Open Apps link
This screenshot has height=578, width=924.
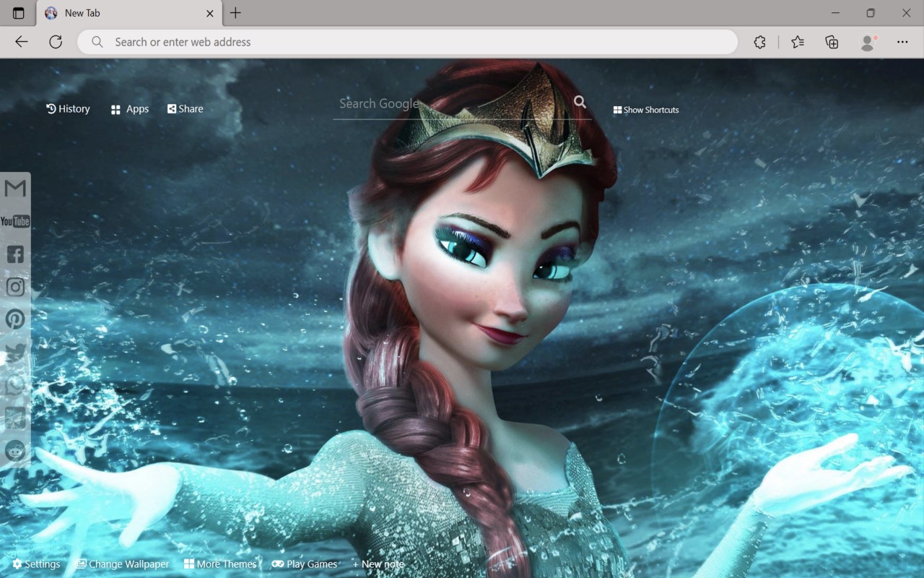[130, 109]
